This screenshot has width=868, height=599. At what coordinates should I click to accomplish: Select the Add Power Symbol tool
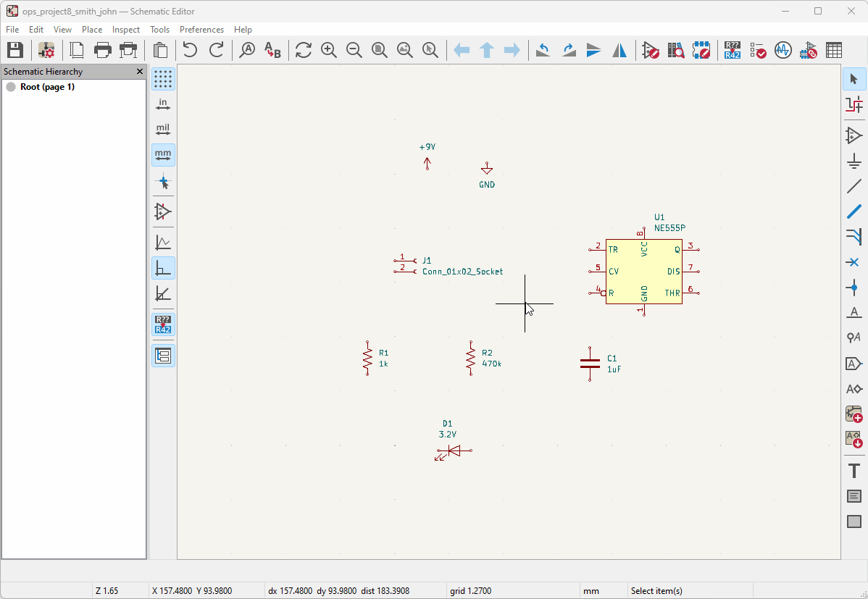point(854,161)
